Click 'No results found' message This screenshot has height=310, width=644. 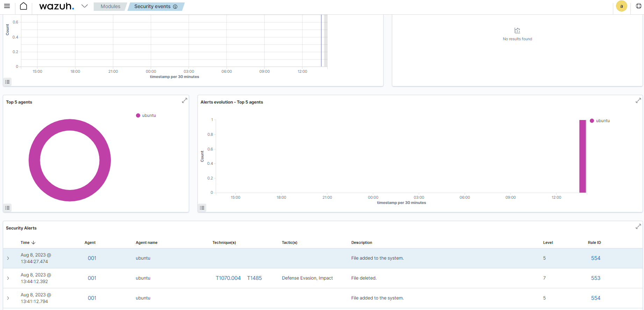point(517,39)
